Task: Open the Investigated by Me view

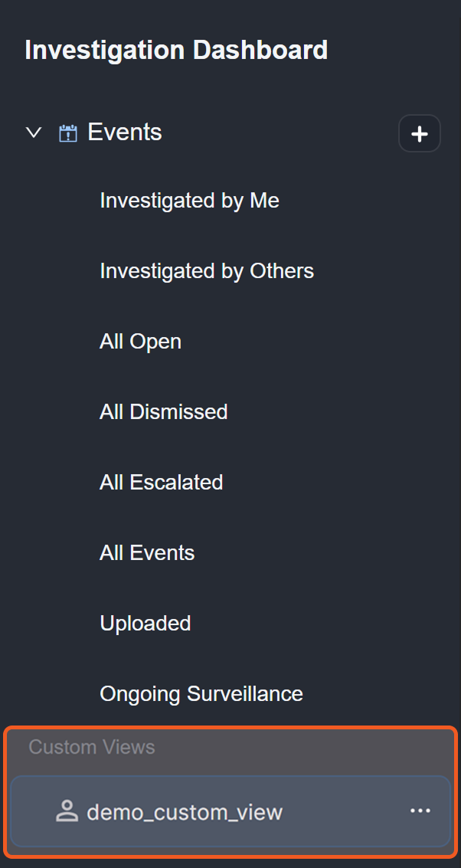Action: pos(189,201)
